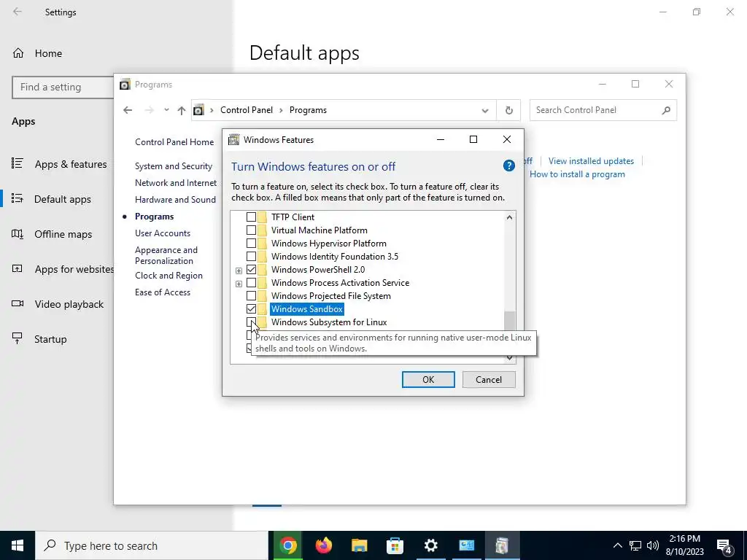Image resolution: width=747 pixels, height=560 pixels.
Task: Click the features list scroll-down arrow
Action: click(x=509, y=357)
